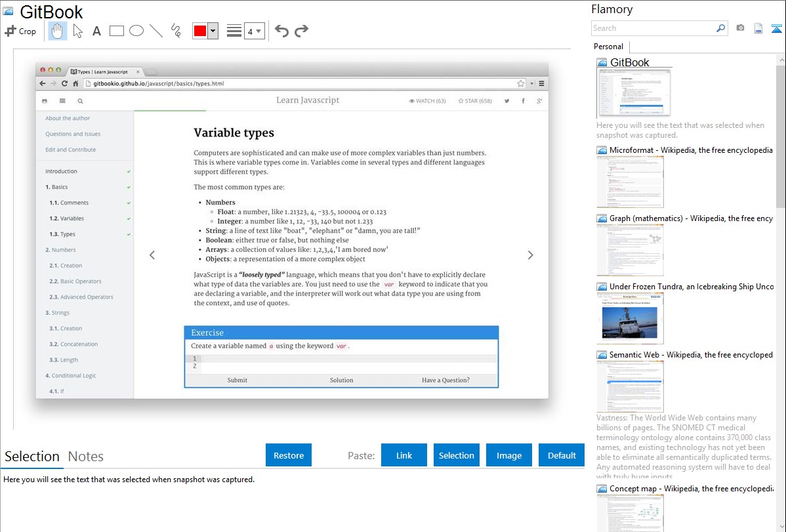Click the reload icon in the snapshot browser

pyautogui.click(x=64, y=83)
